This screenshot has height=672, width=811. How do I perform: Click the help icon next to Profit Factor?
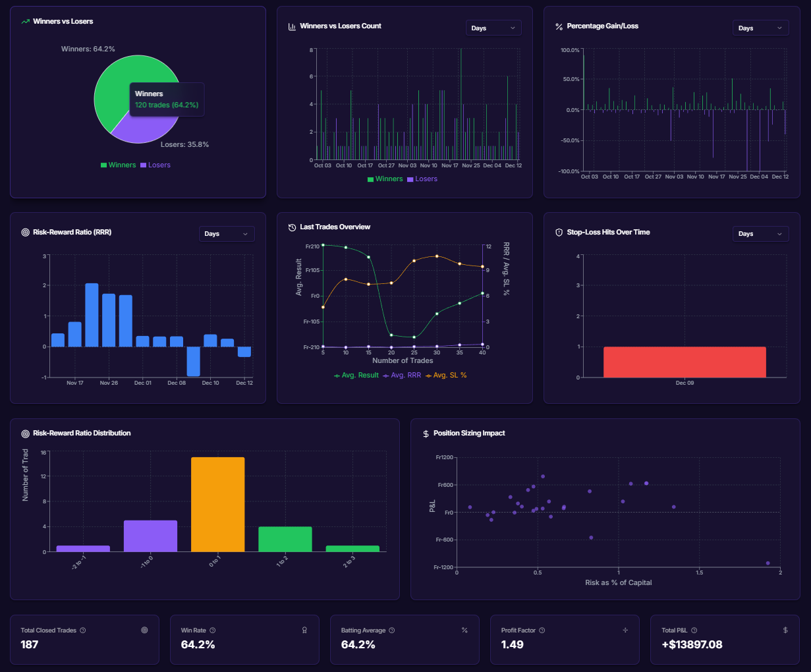click(x=542, y=630)
